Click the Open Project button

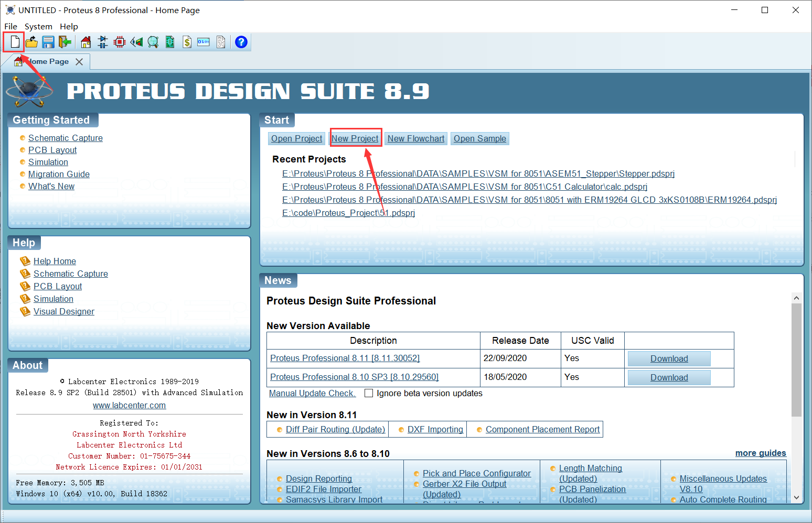pyautogui.click(x=296, y=138)
